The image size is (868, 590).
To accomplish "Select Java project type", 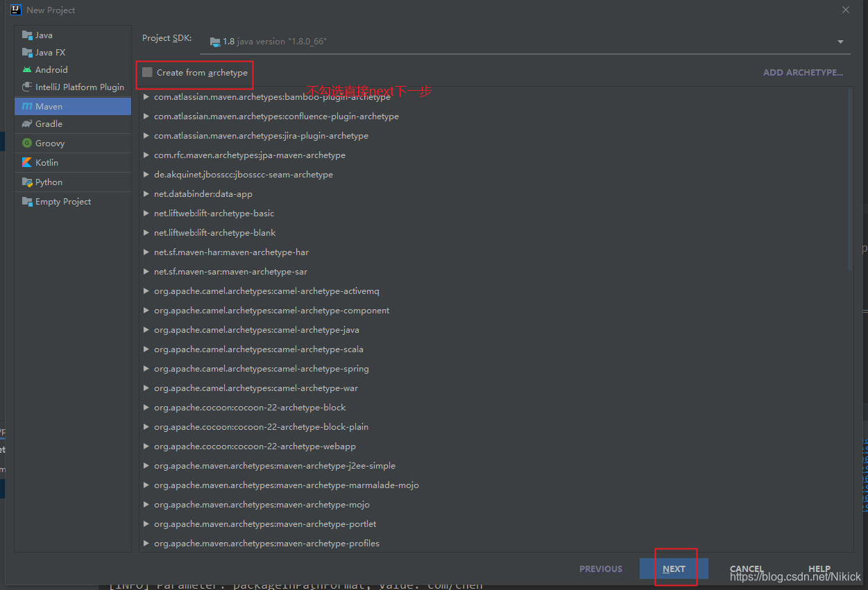I will 73,35.
